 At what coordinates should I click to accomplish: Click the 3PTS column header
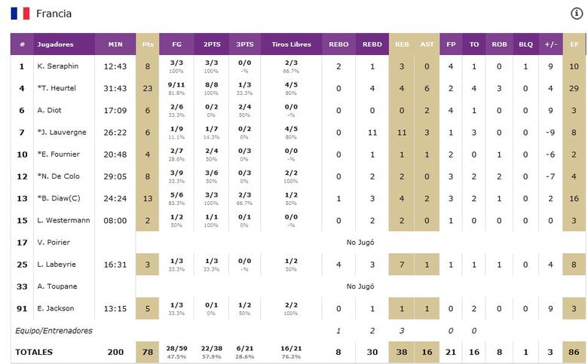pos(245,44)
